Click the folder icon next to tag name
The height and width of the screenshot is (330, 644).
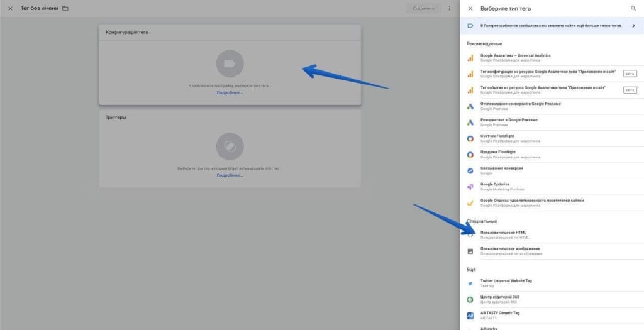point(65,9)
